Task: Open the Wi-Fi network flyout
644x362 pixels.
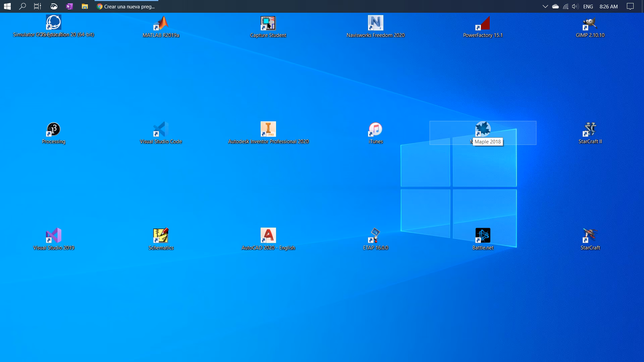Action: point(566,6)
